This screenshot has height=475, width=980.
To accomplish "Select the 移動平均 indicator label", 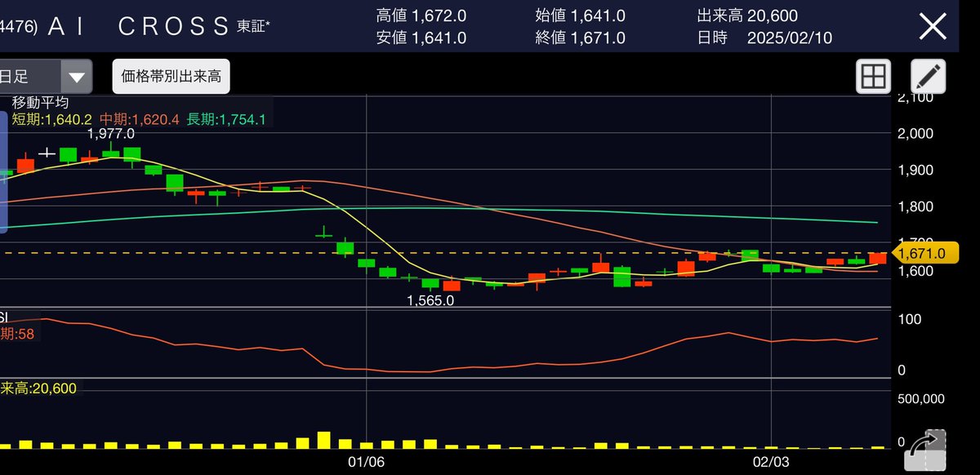I will pyautogui.click(x=40, y=103).
